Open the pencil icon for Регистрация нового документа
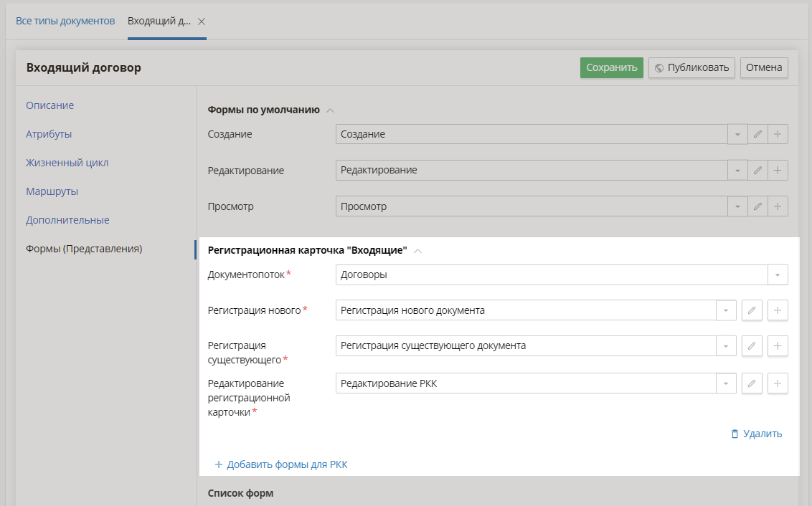 [x=752, y=310]
